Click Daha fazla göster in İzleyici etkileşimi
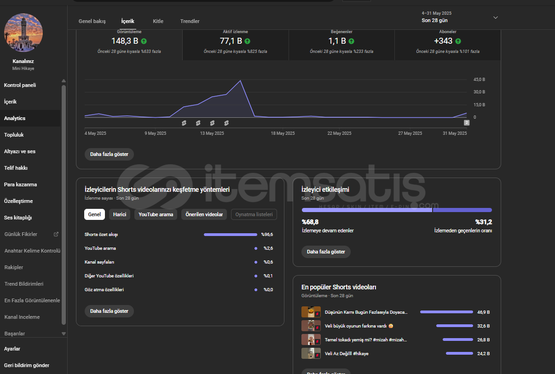The image size is (555, 374). (x=326, y=252)
